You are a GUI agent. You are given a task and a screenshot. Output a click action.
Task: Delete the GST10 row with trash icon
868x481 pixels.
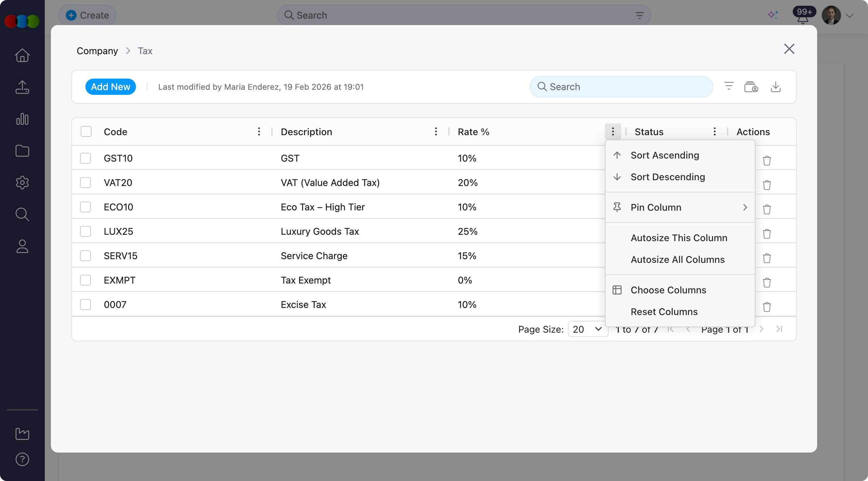point(767,161)
